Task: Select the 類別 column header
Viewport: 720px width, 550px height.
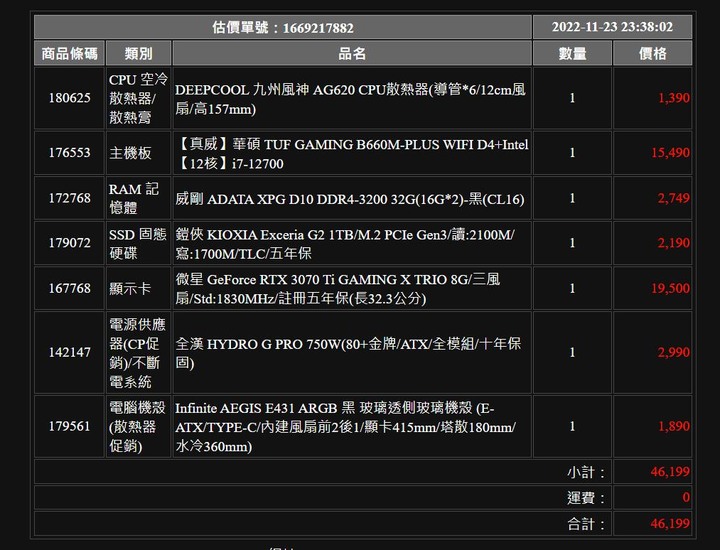Action: [138, 53]
